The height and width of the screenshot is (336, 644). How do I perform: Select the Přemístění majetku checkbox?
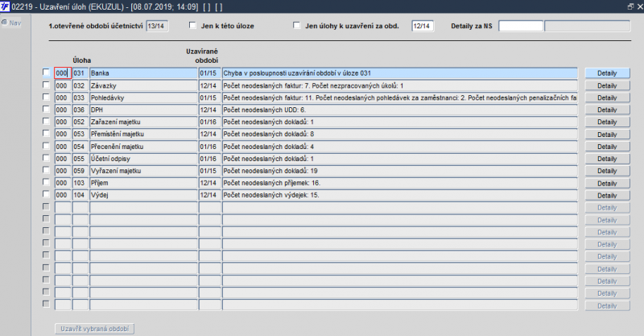(x=46, y=133)
